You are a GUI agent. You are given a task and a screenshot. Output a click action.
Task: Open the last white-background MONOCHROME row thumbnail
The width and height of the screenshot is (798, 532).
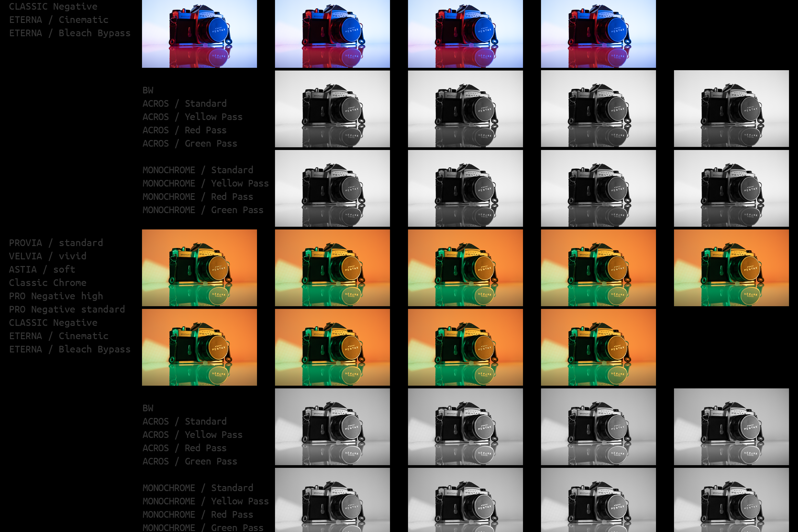coord(731,188)
